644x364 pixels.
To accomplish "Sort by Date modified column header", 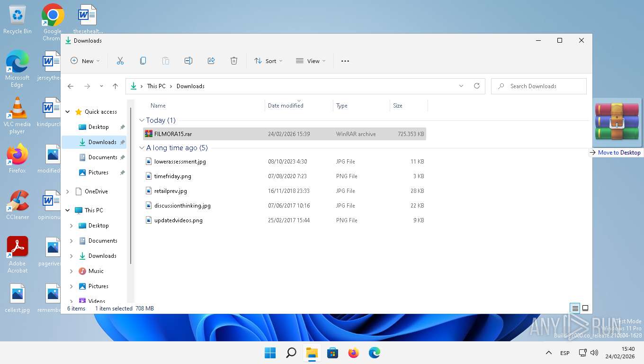I will 299,106.
